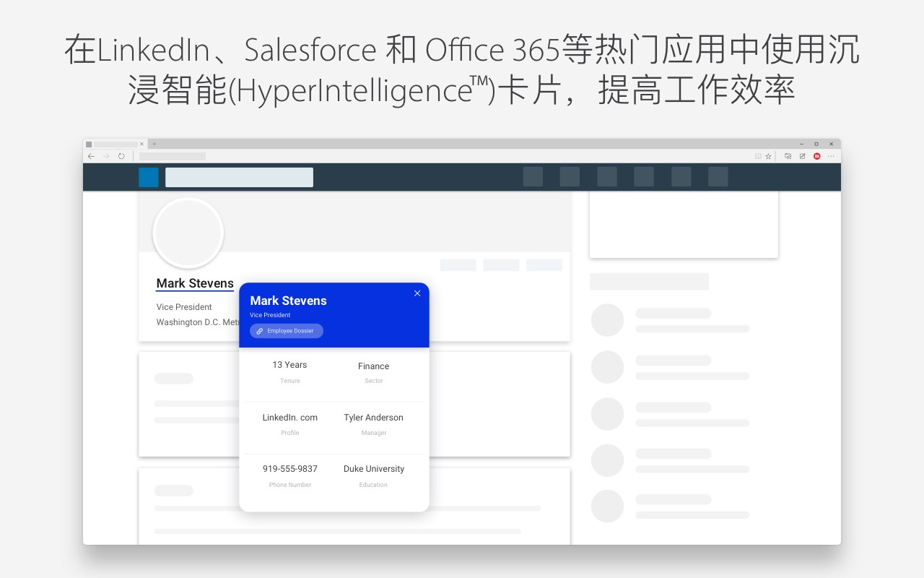The image size is (924, 578).
Task: Click phone number 919-555-9837
Action: pos(289,469)
